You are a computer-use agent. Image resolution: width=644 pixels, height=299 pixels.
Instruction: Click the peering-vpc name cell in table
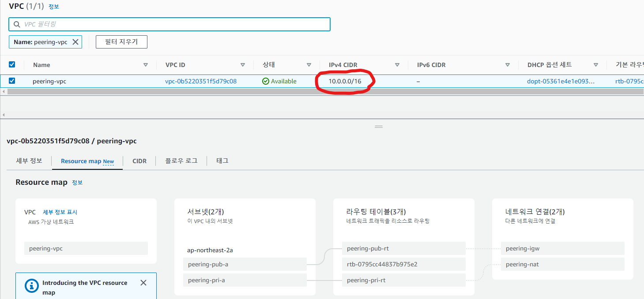click(49, 81)
